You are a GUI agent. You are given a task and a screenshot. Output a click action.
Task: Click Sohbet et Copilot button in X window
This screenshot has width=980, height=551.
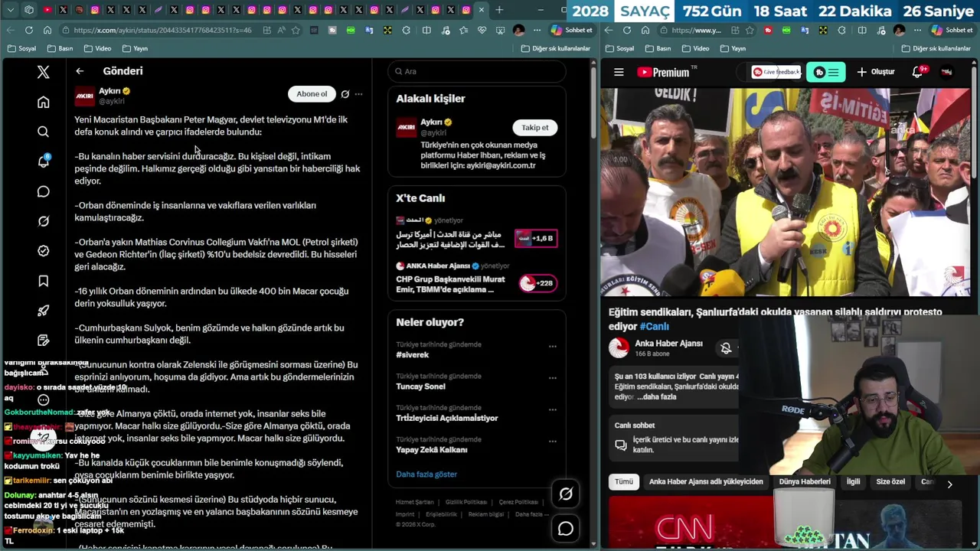(571, 30)
